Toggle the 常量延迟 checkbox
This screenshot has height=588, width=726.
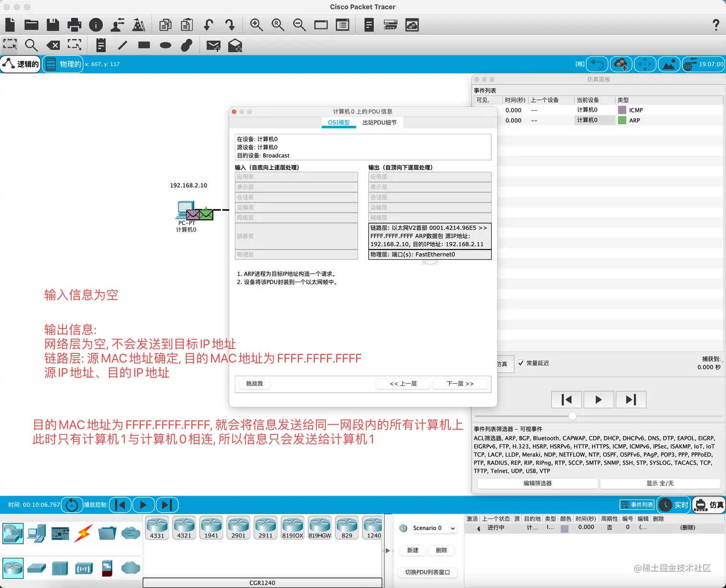(x=521, y=363)
